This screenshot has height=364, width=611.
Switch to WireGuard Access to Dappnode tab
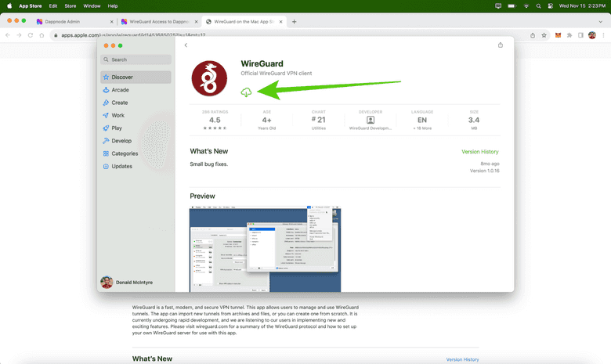(161, 22)
